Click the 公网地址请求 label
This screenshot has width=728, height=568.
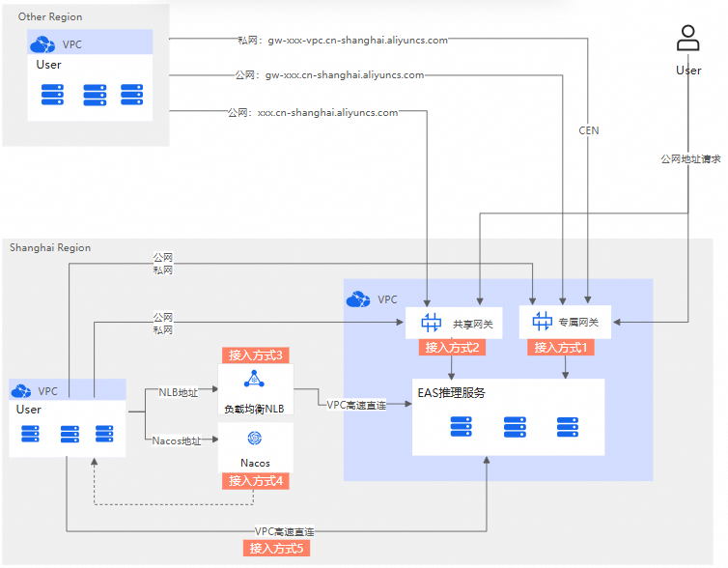coord(690,158)
